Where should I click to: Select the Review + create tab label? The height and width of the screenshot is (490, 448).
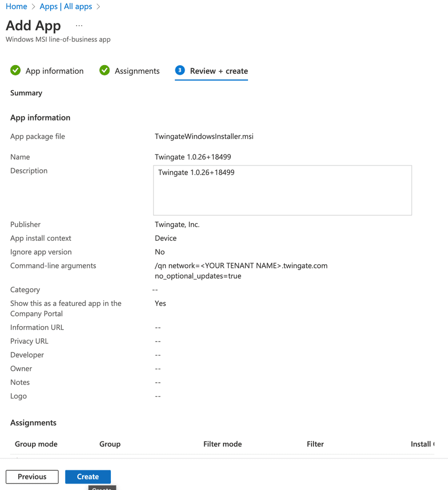point(219,71)
